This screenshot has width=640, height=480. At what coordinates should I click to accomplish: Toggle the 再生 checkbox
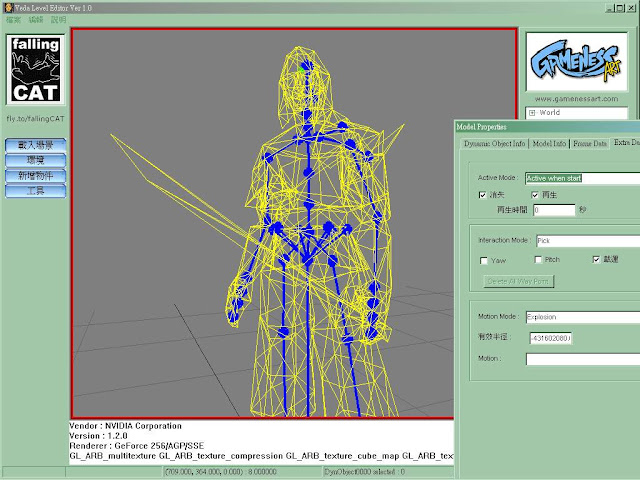click(535, 195)
